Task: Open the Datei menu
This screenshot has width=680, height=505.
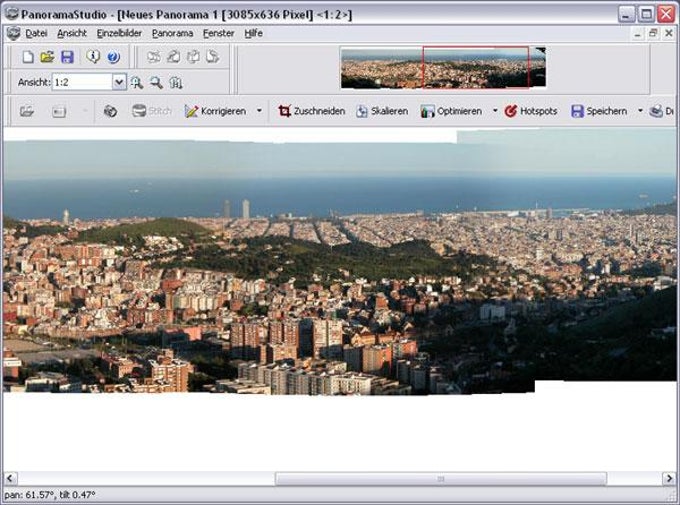Action: (x=36, y=33)
